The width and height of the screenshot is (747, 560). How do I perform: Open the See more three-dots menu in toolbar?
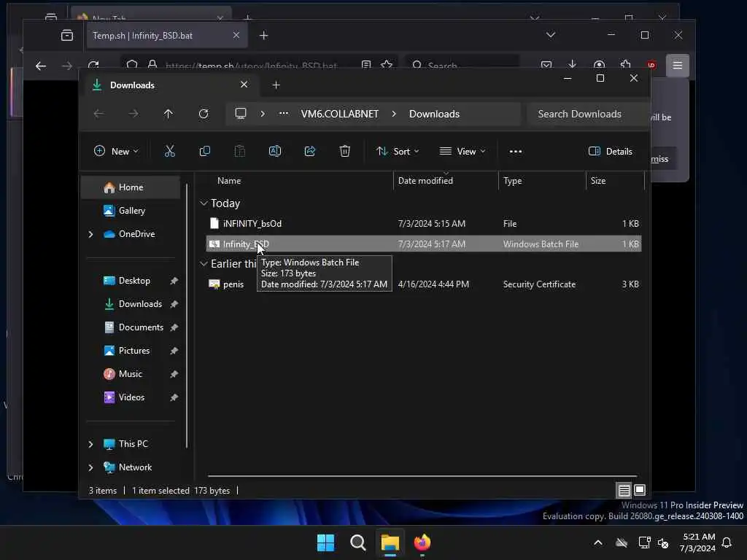pyautogui.click(x=516, y=152)
